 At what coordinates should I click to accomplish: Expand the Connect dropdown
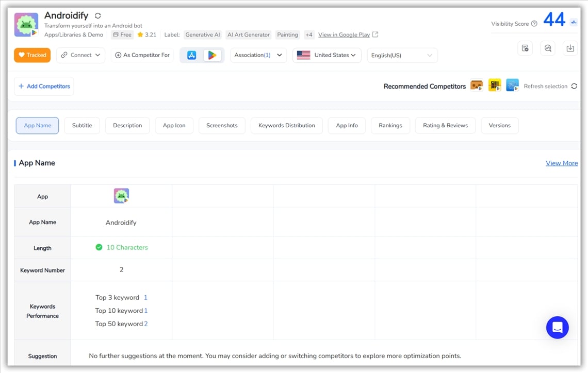tap(80, 55)
